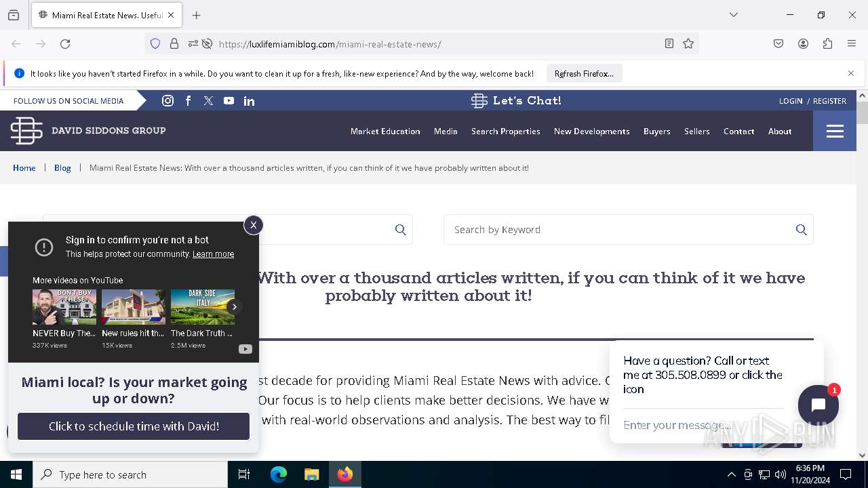Open the Contact menu item
The height and width of the screenshot is (488, 868).
(x=738, y=131)
